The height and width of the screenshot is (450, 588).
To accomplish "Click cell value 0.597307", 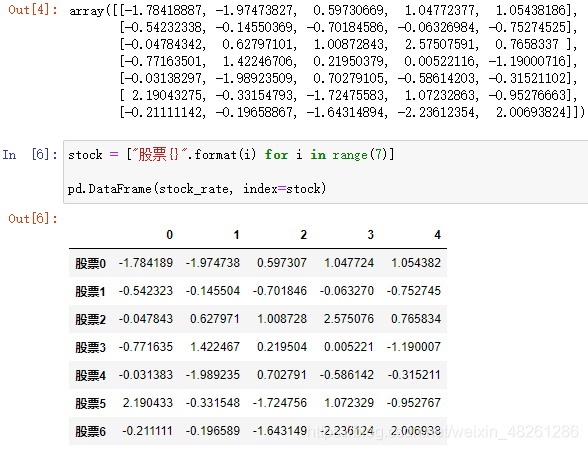I will [282, 263].
